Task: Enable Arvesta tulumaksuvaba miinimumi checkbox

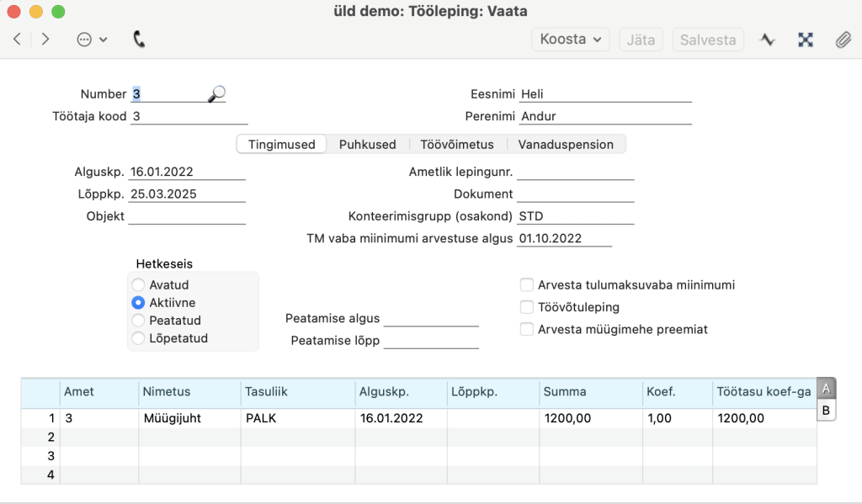Action: tap(527, 284)
